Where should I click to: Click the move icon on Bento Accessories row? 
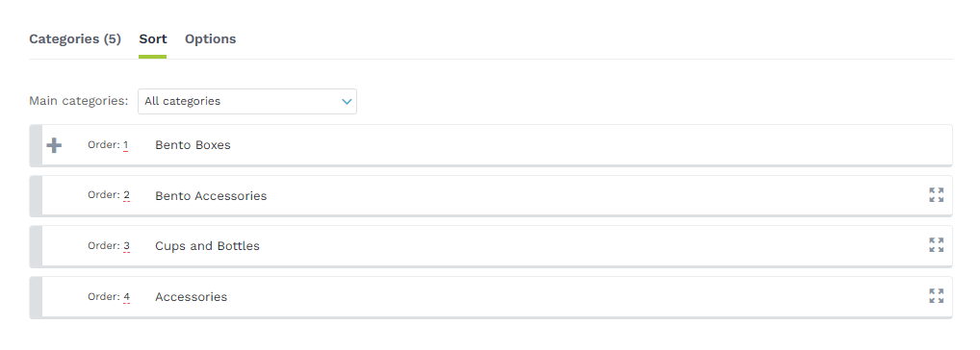pos(936,194)
